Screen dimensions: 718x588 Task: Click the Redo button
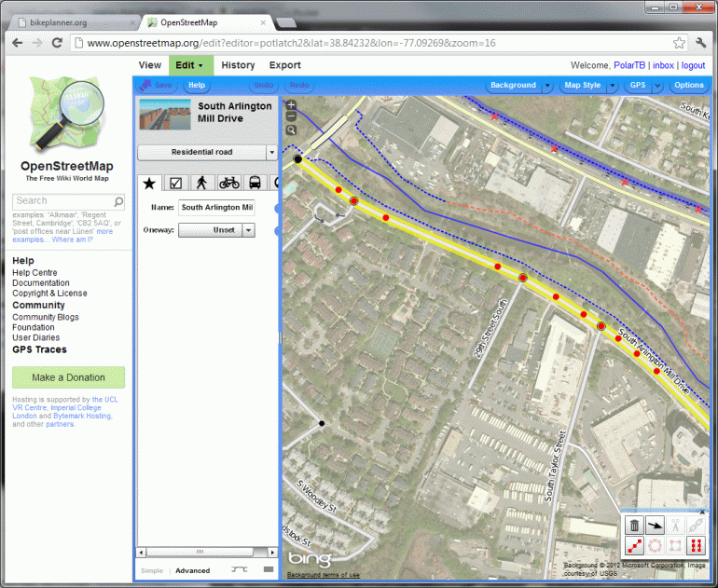click(299, 85)
